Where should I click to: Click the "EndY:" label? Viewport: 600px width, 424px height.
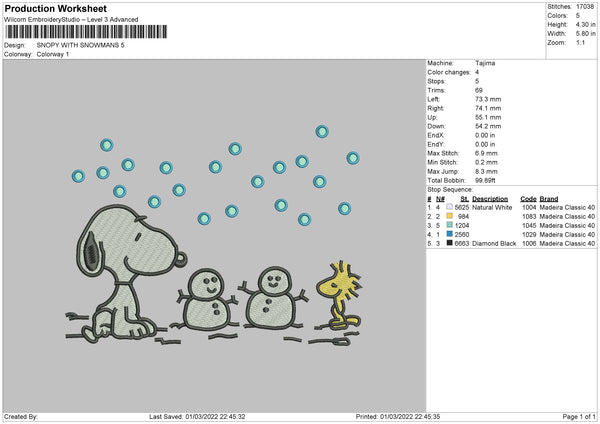[x=436, y=144]
